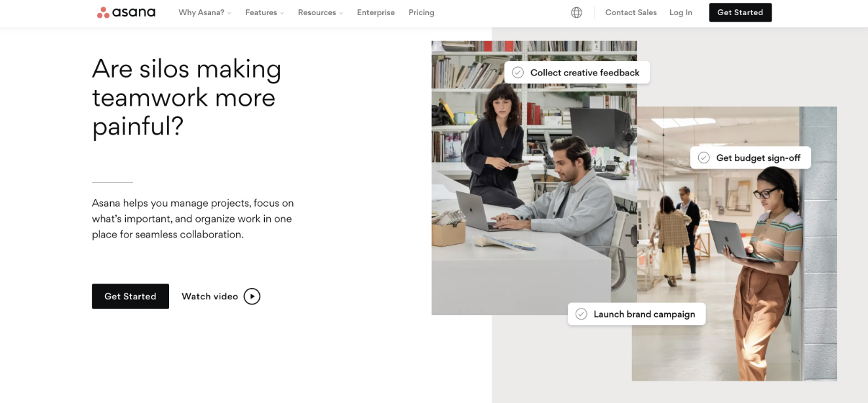Open the language globe selector
Viewport: 868px width, 403px height.
[576, 12]
